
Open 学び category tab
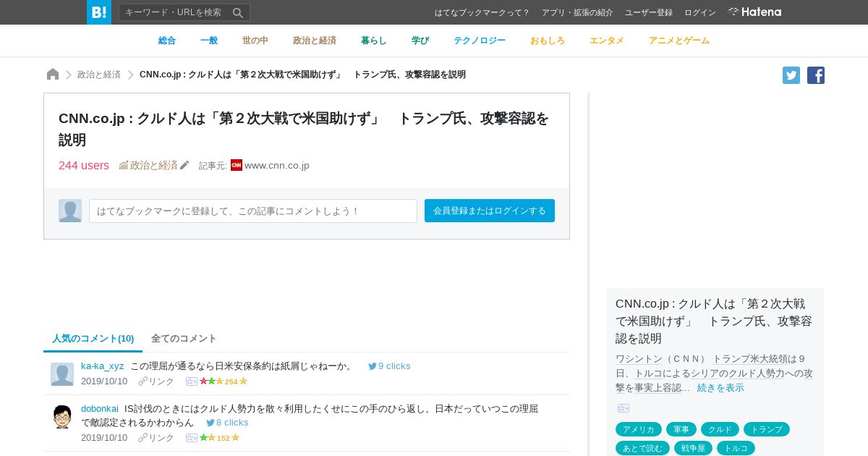point(420,41)
